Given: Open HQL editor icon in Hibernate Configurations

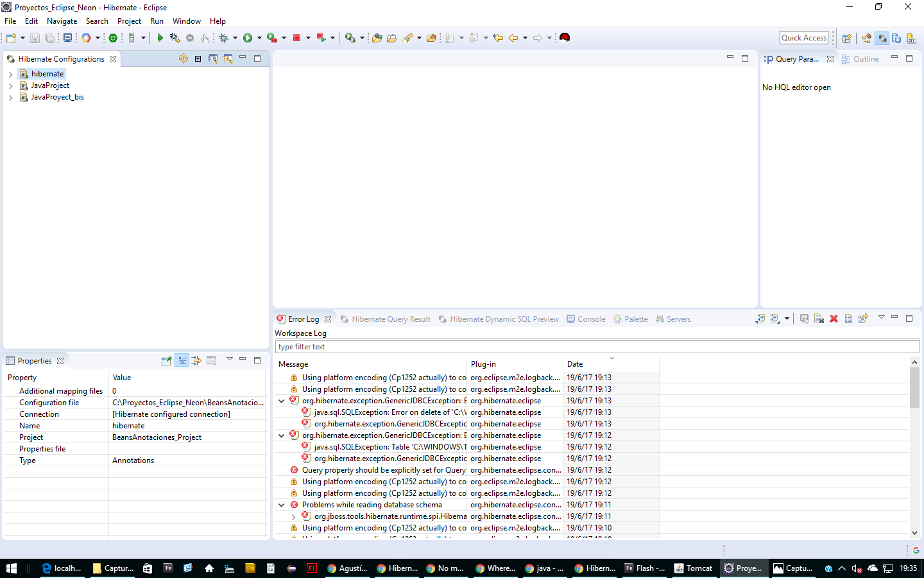Looking at the screenshot, I should (212, 58).
